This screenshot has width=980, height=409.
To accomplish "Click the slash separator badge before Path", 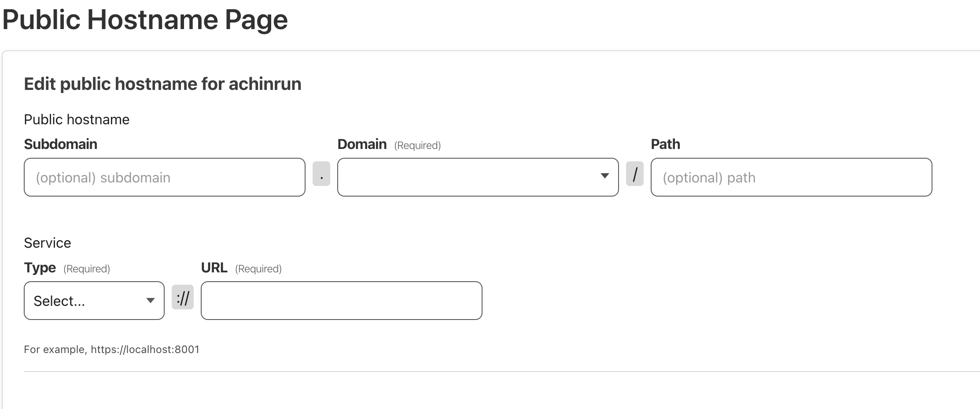I will tap(634, 174).
